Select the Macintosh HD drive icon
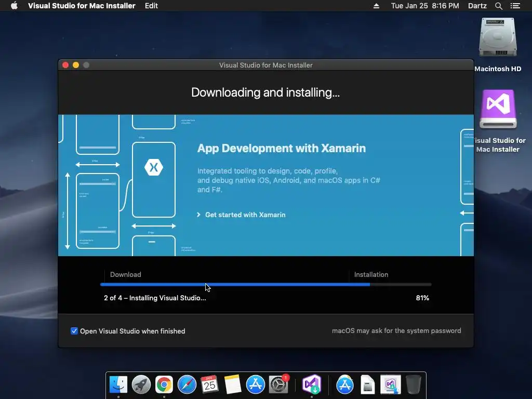Screen dimensions: 532x399 pos(498,37)
